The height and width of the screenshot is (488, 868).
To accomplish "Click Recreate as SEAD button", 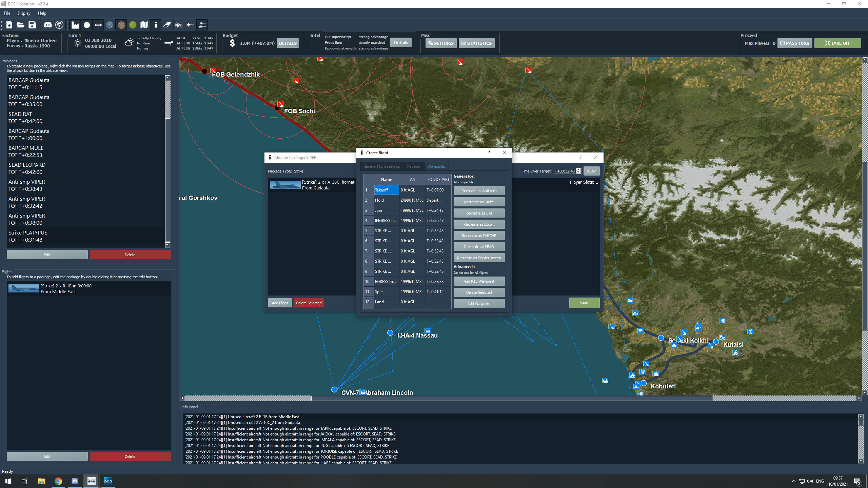I will 479,247.
